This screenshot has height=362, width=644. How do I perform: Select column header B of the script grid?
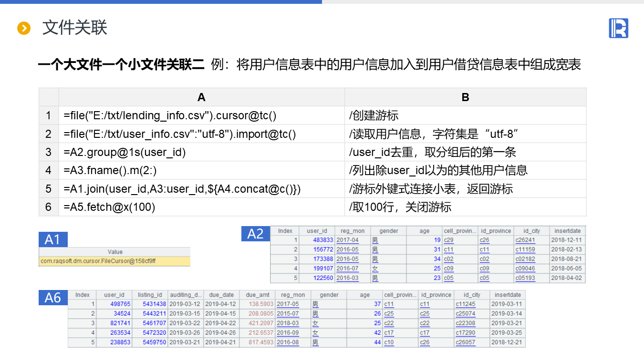[x=465, y=97]
